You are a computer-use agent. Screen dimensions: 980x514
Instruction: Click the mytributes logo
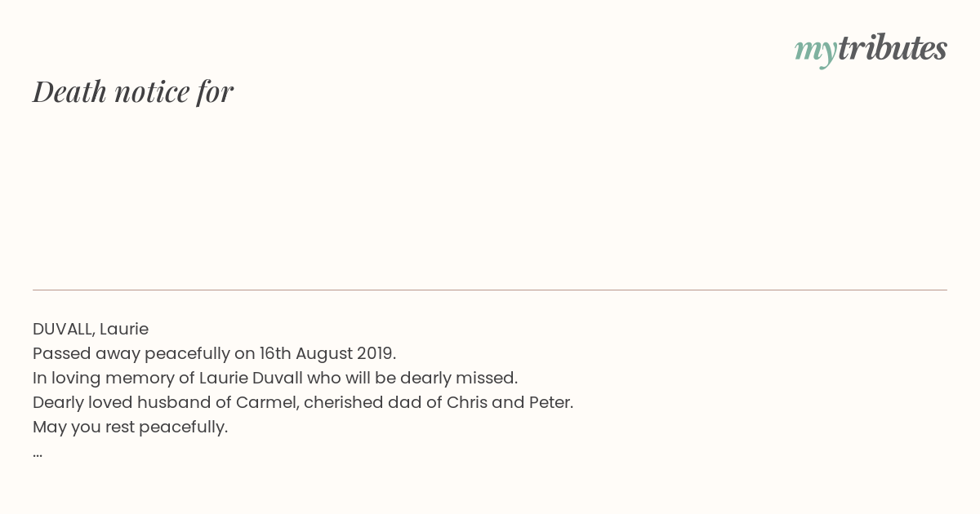coord(871,49)
